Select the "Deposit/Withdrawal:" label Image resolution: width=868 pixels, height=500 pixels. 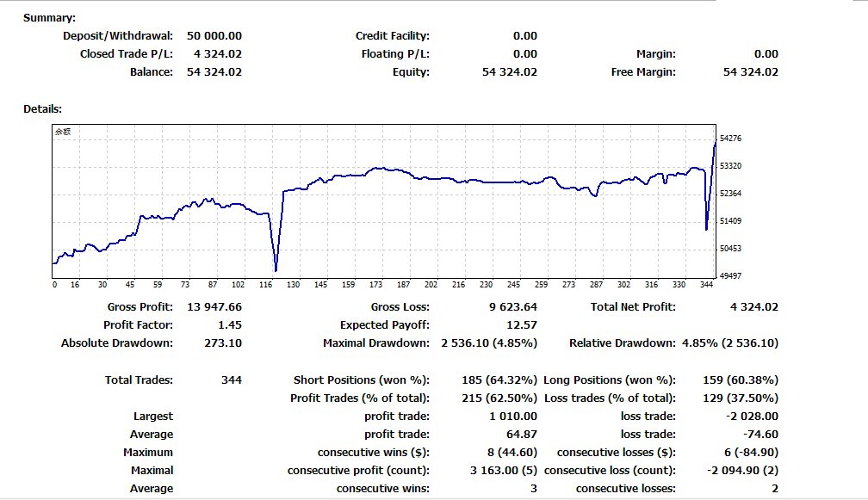tap(118, 36)
